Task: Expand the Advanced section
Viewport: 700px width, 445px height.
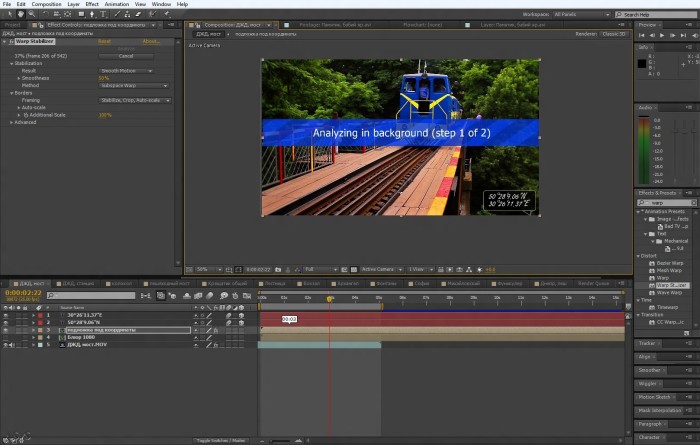Action: [11, 122]
